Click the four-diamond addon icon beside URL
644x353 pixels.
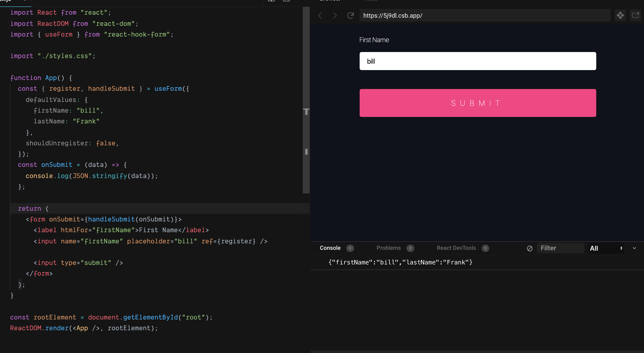(x=620, y=15)
